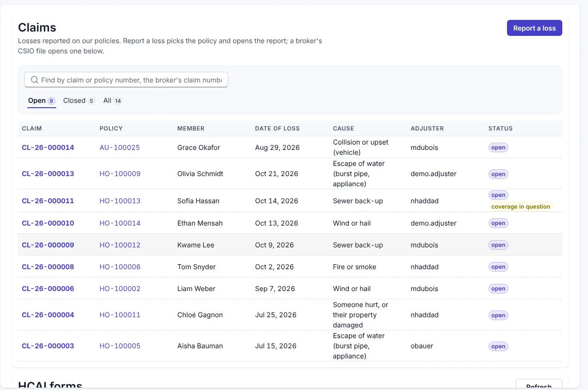Open claim CL-26-000004

point(48,315)
